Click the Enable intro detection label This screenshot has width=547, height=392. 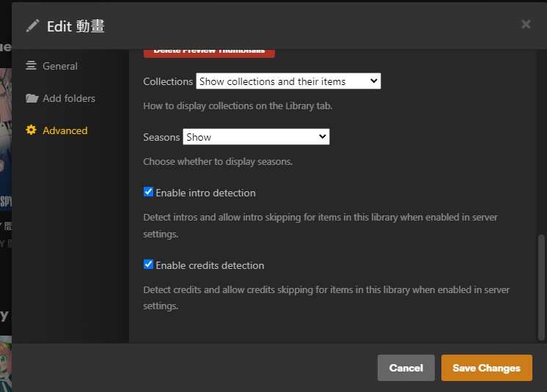pyautogui.click(x=205, y=193)
